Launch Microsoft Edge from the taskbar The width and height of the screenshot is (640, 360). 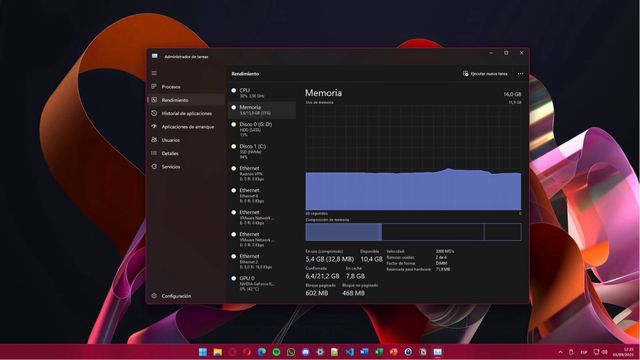[x=262, y=352]
